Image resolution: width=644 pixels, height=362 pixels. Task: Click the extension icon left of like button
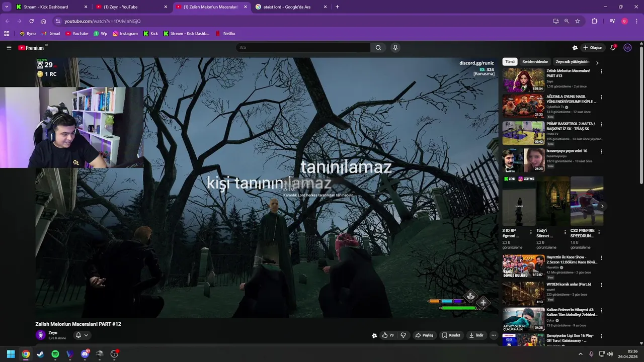(374, 335)
